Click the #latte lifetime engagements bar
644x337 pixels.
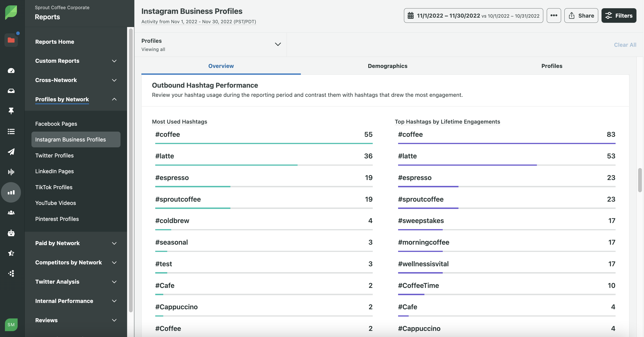pyautogui.click(x=507, y=165)
